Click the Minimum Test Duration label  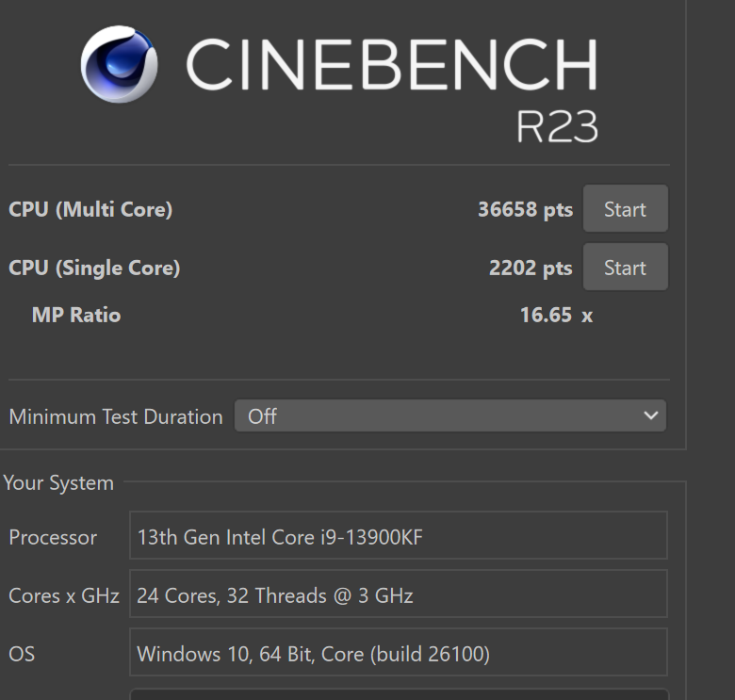116,416
